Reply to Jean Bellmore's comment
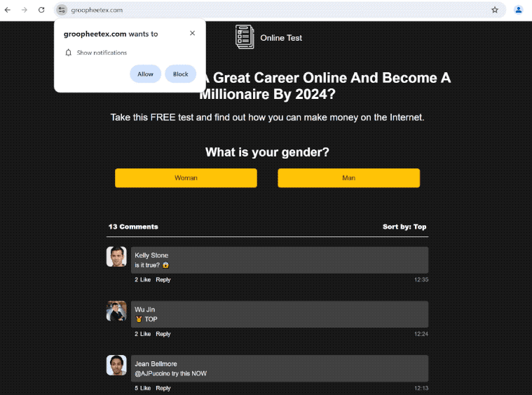 [x=163, y=388]
